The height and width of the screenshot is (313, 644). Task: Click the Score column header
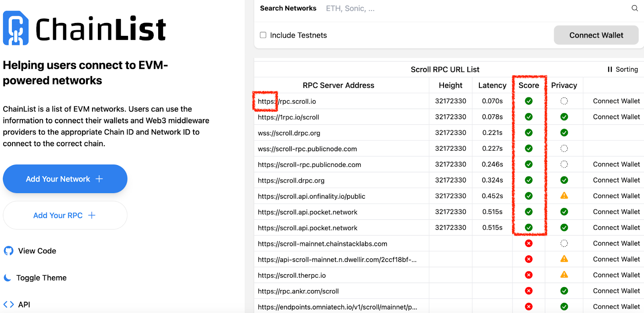point(529,85)
